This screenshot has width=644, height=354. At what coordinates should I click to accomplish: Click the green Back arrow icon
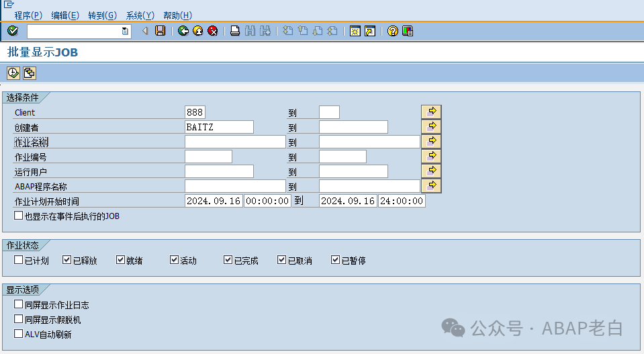pos(183,31)
